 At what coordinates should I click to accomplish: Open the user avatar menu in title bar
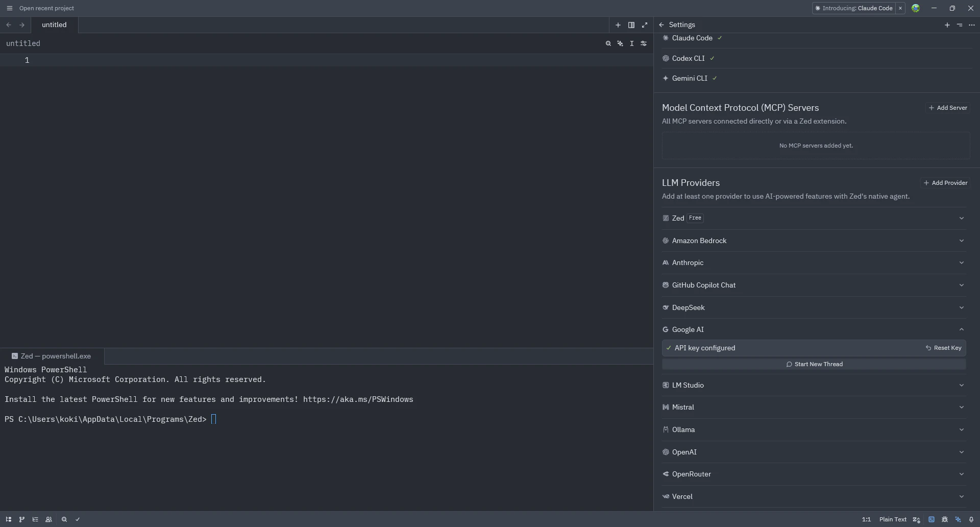[x=916, y=8]
